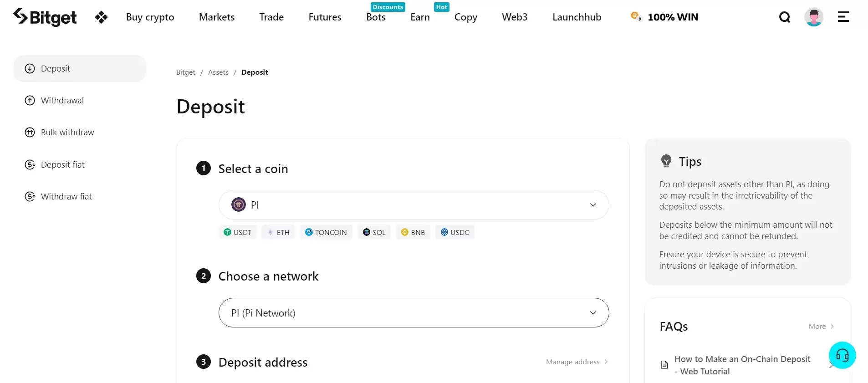
Task: Go to Withdrawal in sidebar
Action: (x=62, y=101)
